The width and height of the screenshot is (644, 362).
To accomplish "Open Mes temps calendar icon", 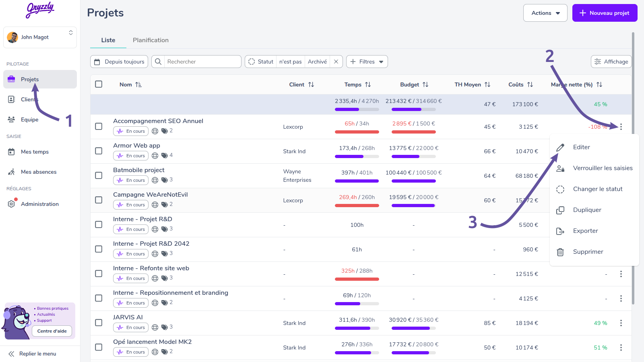I will click(12, 152).
